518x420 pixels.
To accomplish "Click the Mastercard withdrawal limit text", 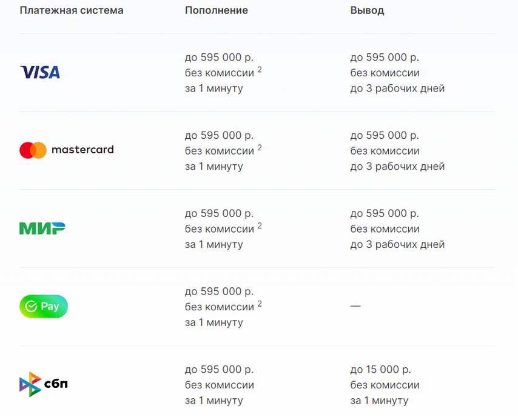I will click(x=385, y=135).
